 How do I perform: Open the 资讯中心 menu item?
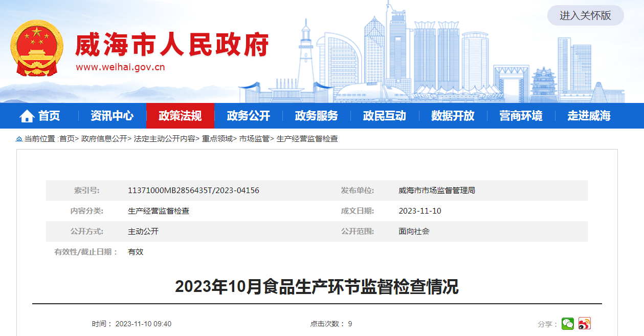[112, 116]
